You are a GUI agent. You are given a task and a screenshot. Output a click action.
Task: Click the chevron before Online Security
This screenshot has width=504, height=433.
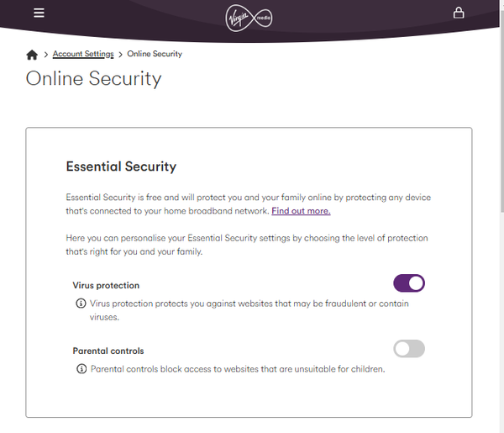120,55
